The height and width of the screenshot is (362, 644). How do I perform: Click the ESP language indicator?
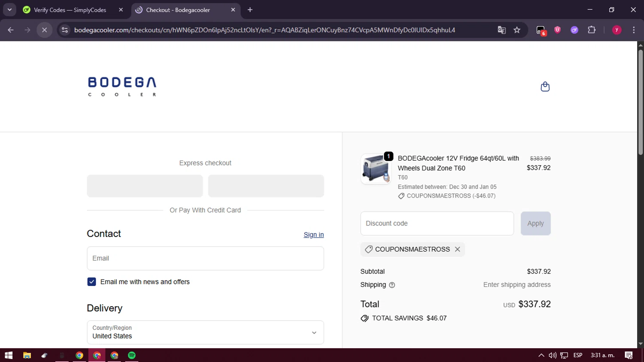(578, 355)
